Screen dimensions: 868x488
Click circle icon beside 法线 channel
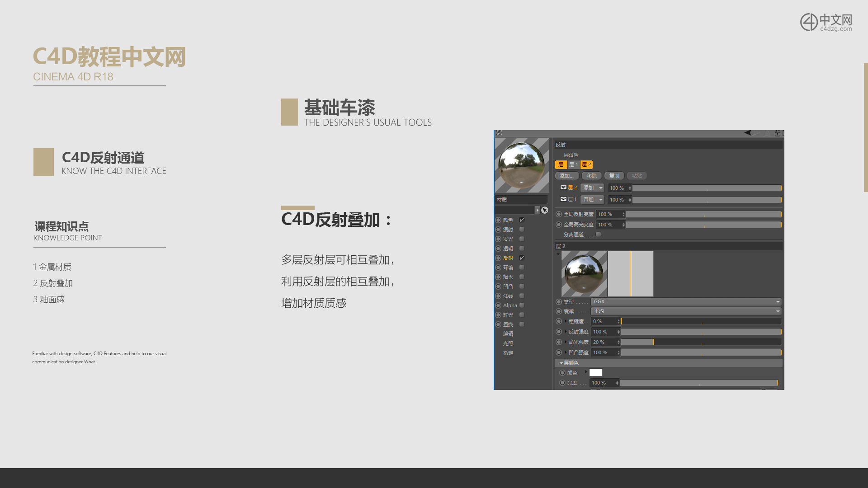(x=498, y=296)
